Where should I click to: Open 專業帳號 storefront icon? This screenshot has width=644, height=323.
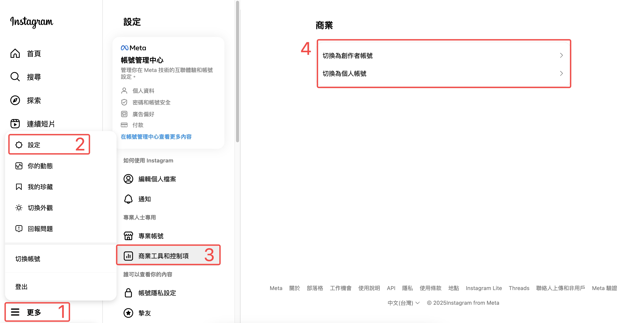coord(128,236)
